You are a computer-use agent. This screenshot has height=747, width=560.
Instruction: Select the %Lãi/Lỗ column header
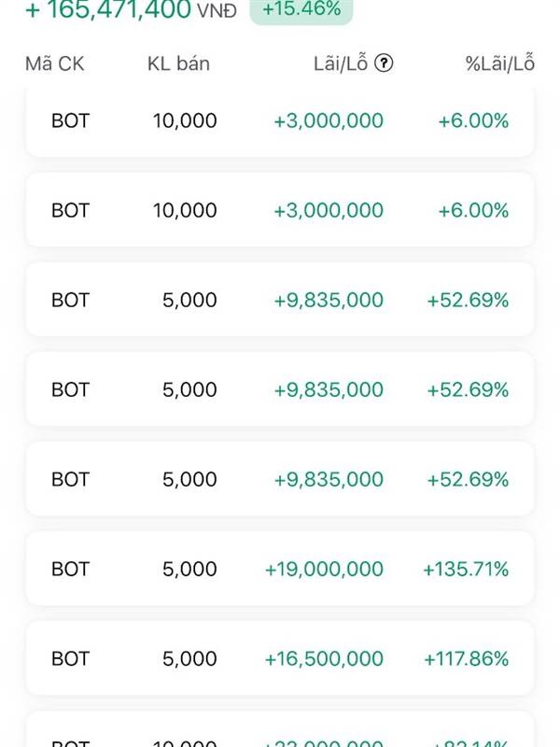click(x=500, y=63)
